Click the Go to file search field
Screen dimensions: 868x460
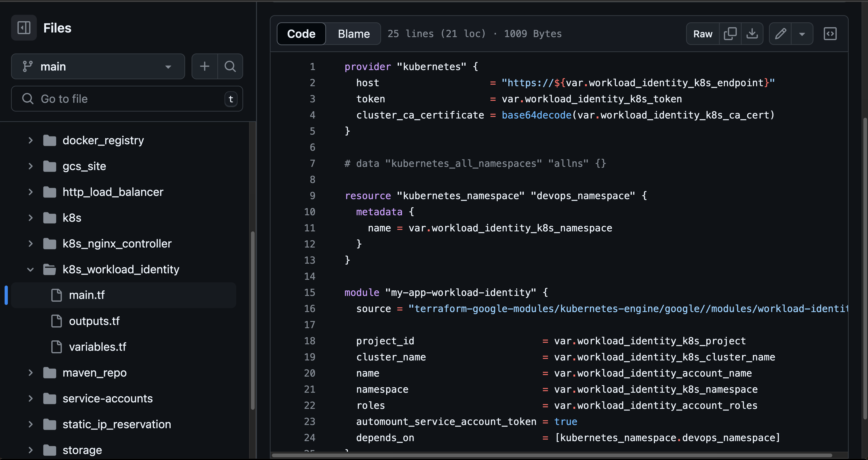point(127,98)
